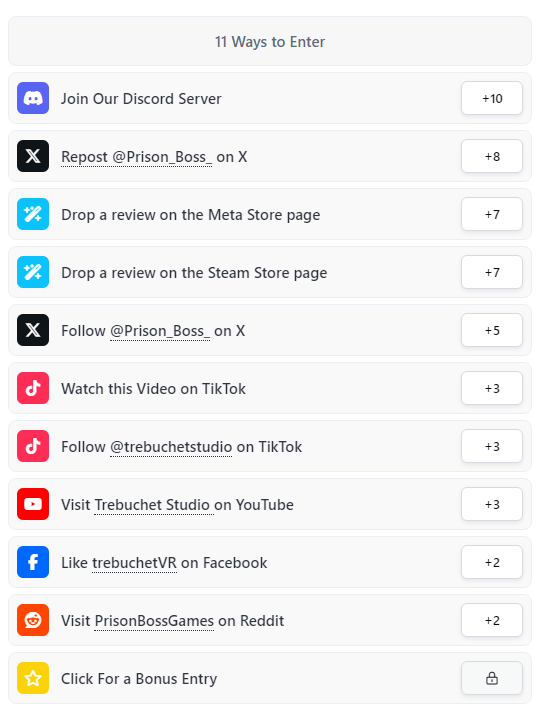The width and height of the screenshot is (540, 710).
Task: Click the Discord icon
Action: point(33,98)
